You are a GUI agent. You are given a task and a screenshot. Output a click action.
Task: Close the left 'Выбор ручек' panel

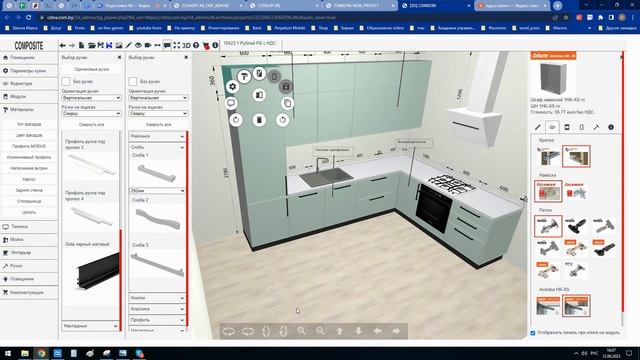point(119,58)
